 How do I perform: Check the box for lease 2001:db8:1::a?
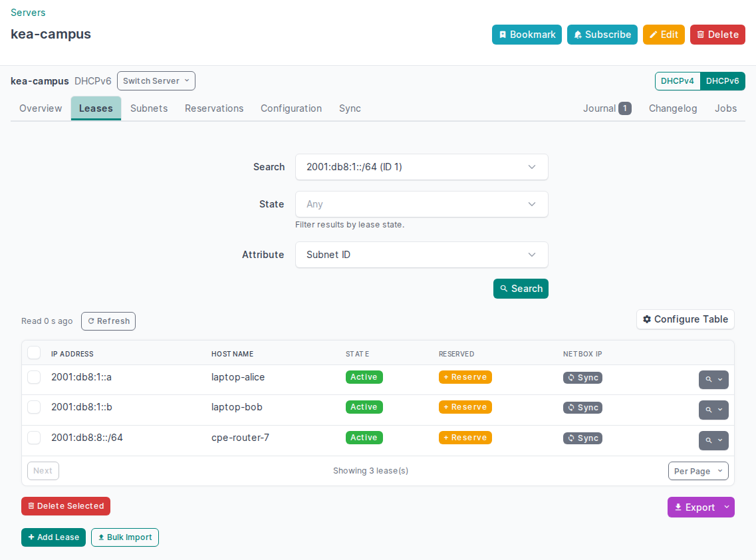click(34, 377)
